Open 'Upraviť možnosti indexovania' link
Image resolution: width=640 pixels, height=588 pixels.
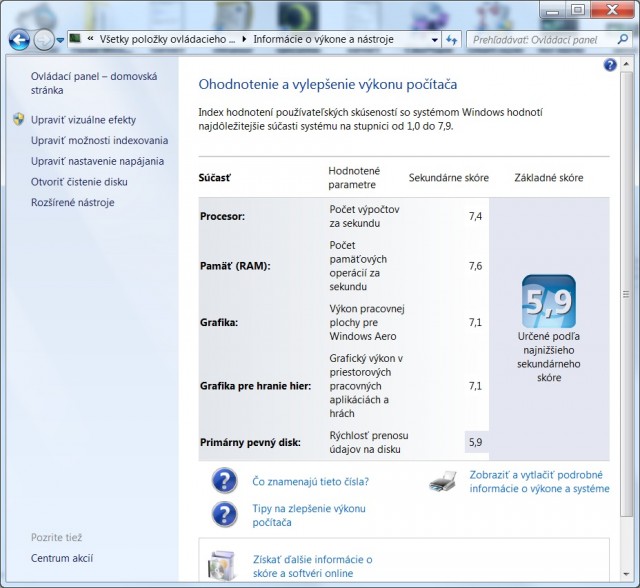point(99,140)
